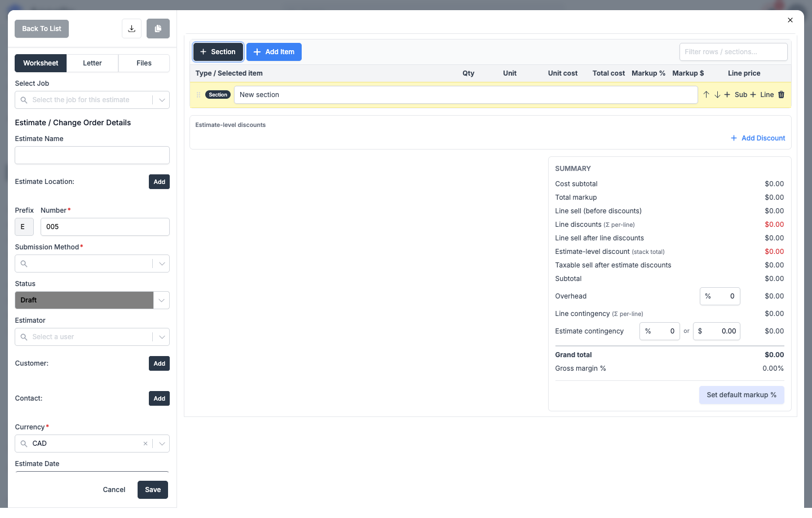Close the estimate dialog with the X
Image resolution: width=812 pixels, height=518 pixels.
790,20
